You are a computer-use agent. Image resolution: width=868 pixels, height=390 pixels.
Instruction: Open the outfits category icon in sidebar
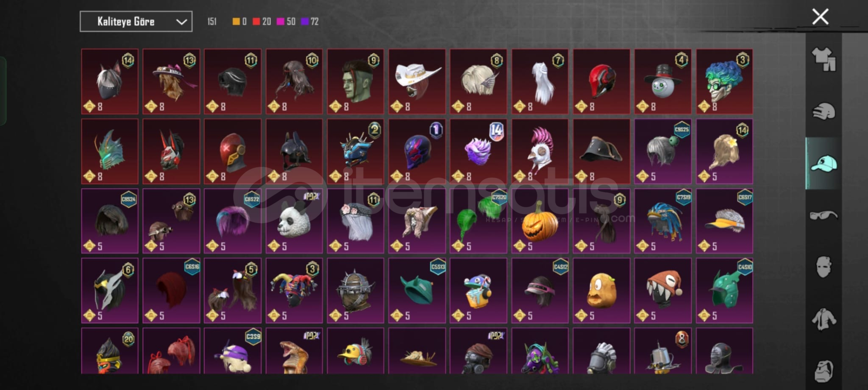tap(824, 59)
